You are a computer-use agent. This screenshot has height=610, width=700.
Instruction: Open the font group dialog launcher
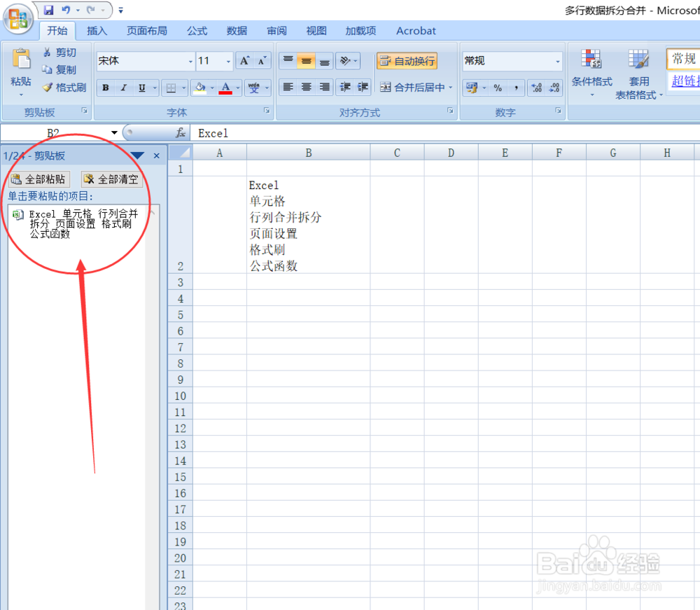pyautogui.click(x=267, y=110)
